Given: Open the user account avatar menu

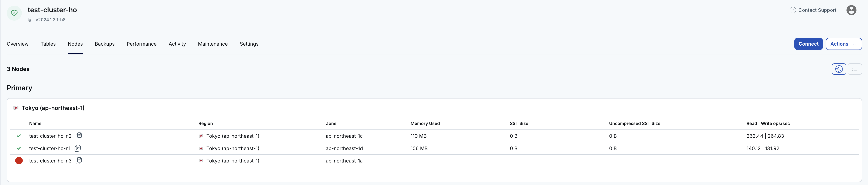Looking at the screenshot, I should pyautogui.click(x=851, y=10).
